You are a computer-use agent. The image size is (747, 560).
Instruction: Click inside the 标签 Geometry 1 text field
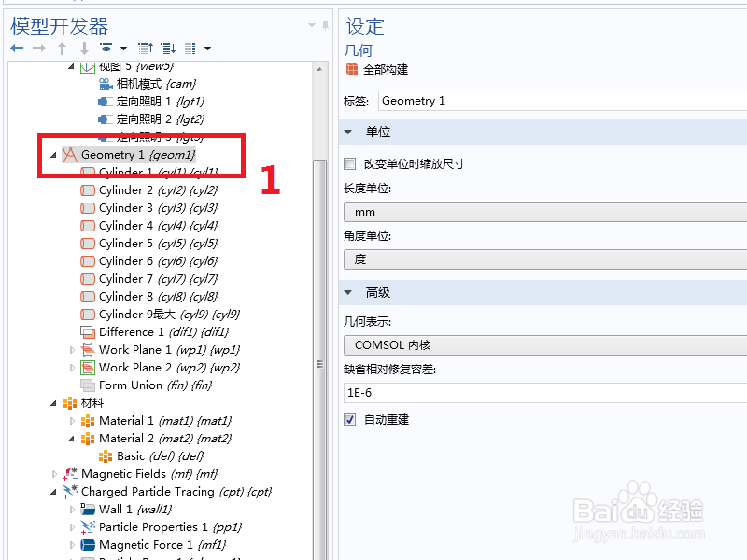pyautogui.click(x=560, y=100)
